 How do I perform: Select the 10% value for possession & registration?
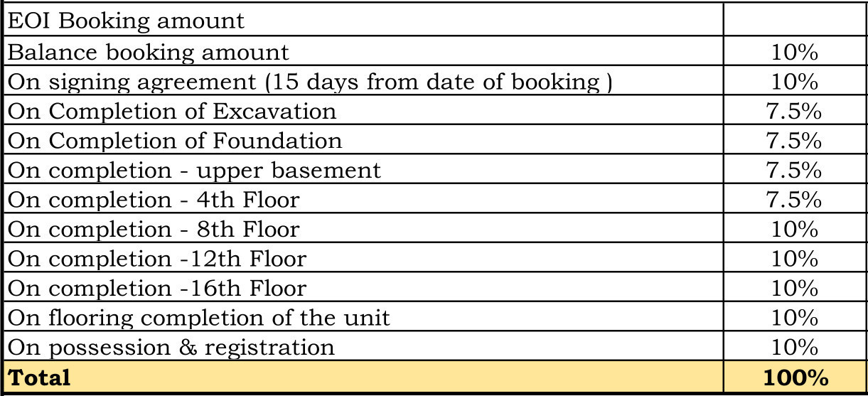click(795, 347)
